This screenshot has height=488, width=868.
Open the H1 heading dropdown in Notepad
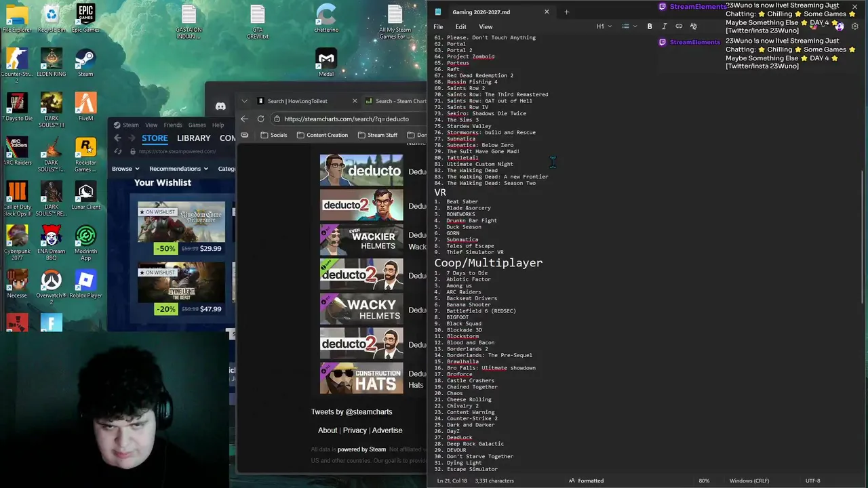coord(604,26)
